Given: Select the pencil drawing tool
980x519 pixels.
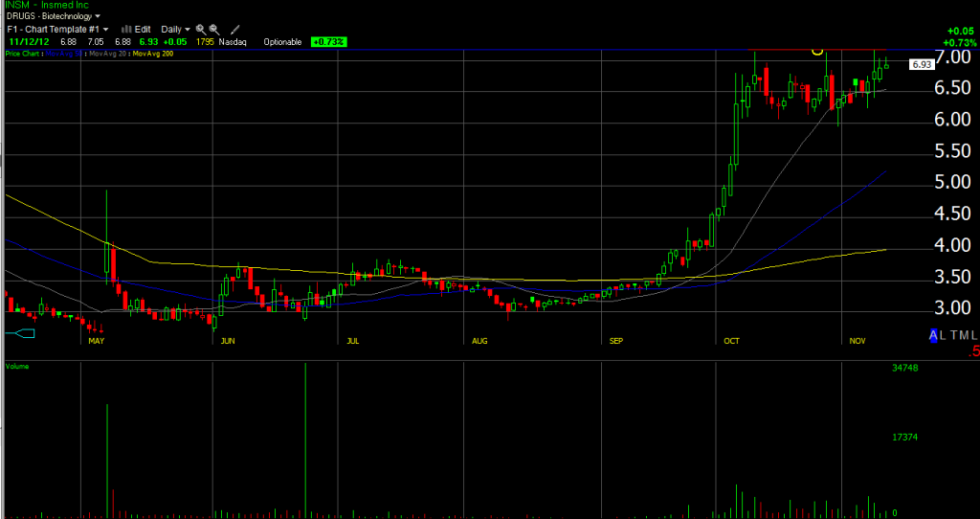Looking at the screenshot, I should 235,29.
